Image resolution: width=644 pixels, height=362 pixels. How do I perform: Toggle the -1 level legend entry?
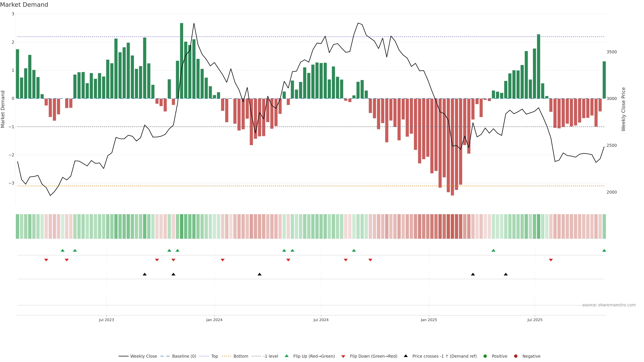pyautogui.click(x=271, y=356)
